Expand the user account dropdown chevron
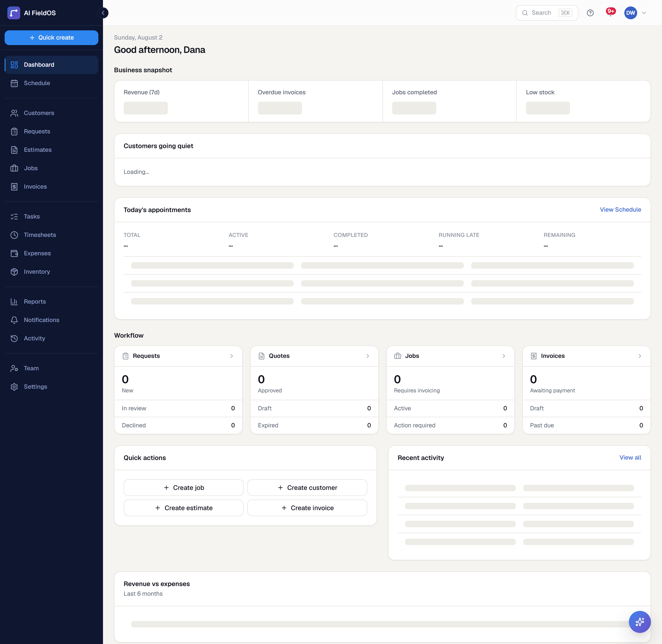This screenshot has height=644, width=662. coord(644,13)
